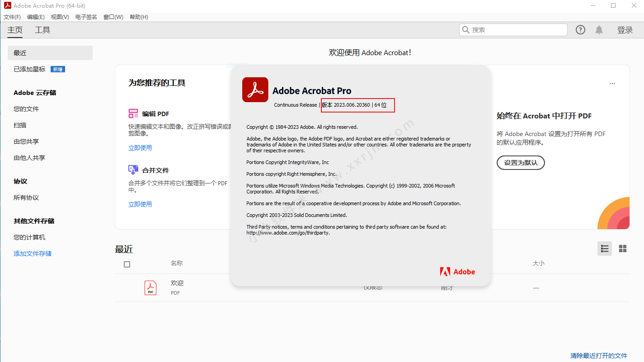Image resolution: width=644 pixels, height=362 pixels.
Task: Click 添加文件存储 in the sidebar
Action: [33, 254]
